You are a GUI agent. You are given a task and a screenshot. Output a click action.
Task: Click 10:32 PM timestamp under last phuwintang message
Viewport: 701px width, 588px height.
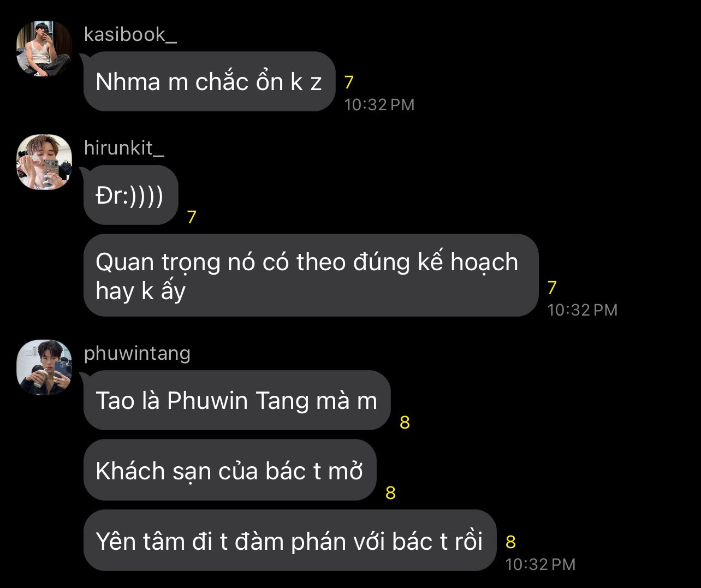(540, 565)
